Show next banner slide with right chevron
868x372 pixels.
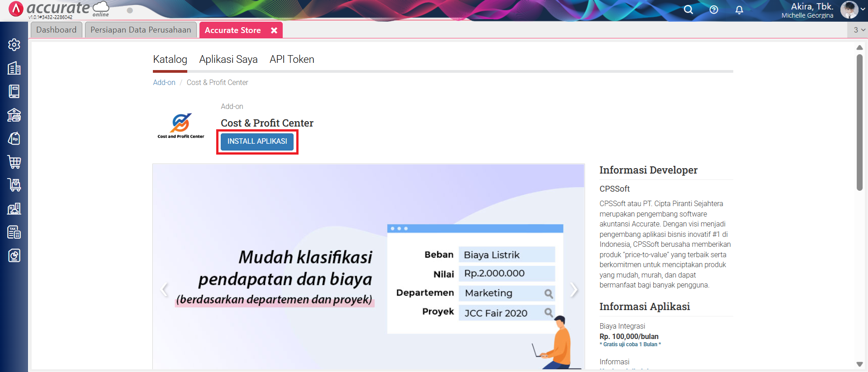tap(574, 290)
